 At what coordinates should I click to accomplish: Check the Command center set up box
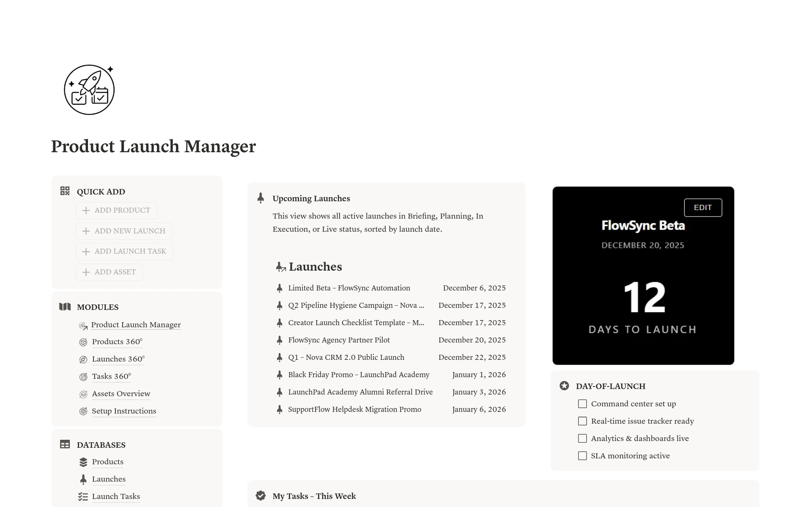(582, 404)
